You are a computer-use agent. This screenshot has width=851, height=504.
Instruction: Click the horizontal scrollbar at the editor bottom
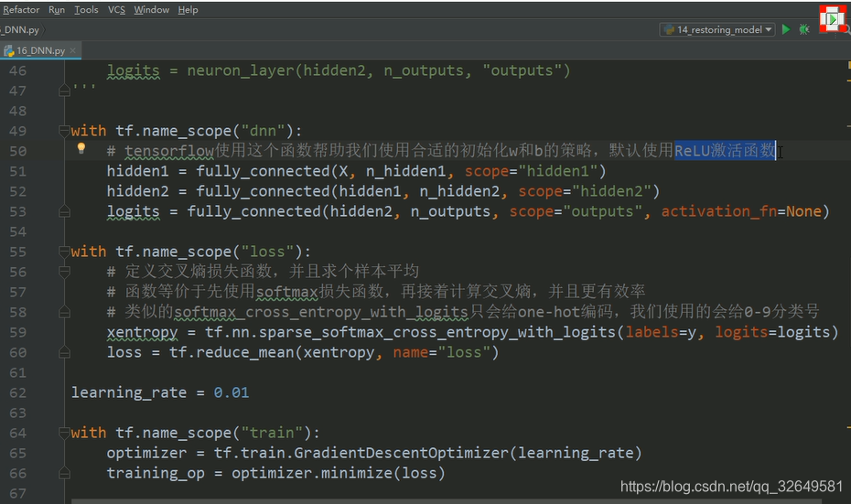click(x=445, y=501)
